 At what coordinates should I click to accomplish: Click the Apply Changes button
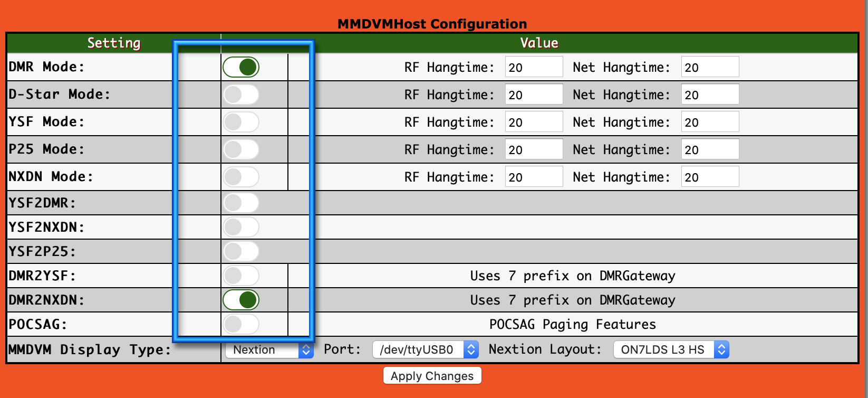point(432,376)
